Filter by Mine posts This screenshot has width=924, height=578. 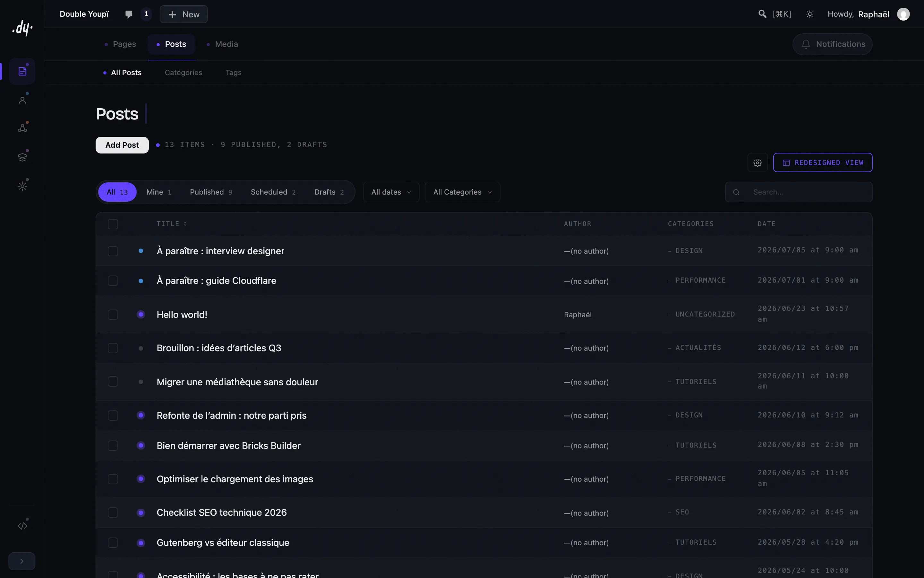pos(159,192)
